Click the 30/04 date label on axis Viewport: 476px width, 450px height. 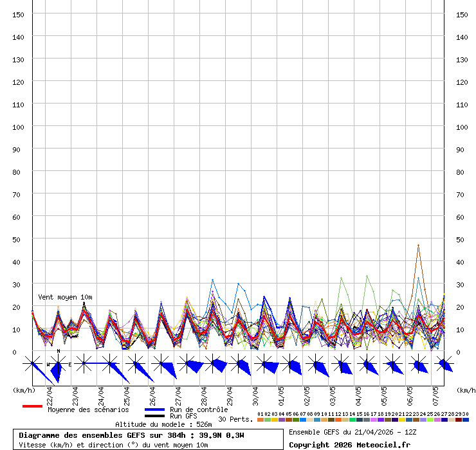[255, 393]
